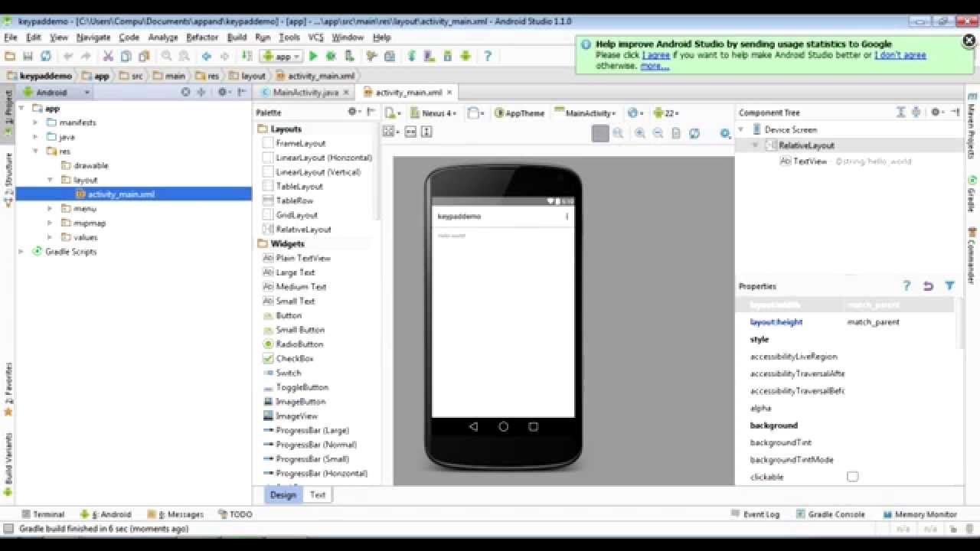
Task: Tick the clickable property checkbox
Action: pyautogui.click(x=852, y=477)
